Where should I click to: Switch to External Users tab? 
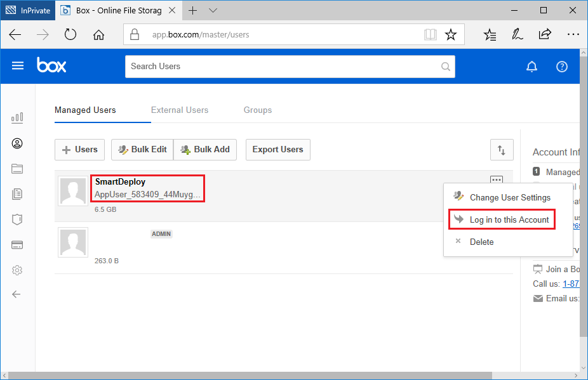pos(180,110)
